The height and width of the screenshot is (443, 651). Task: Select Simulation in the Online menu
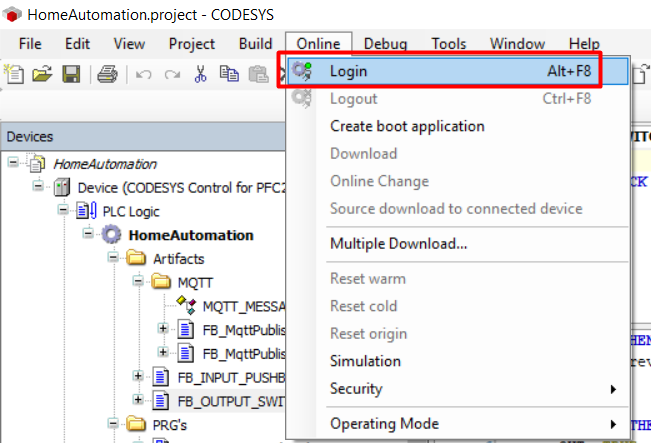click(x=458, y=361)
